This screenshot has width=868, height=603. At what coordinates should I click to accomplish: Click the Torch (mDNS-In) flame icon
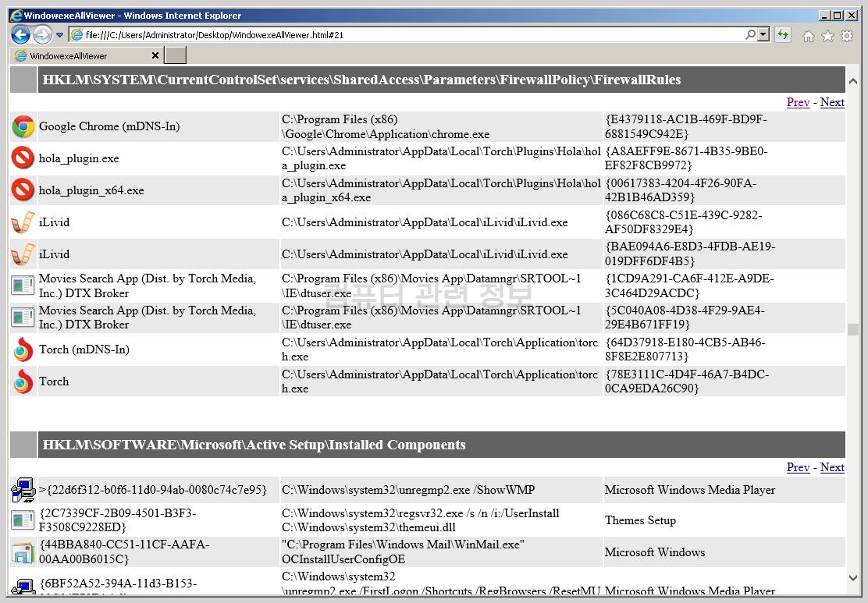click(23, 349)
